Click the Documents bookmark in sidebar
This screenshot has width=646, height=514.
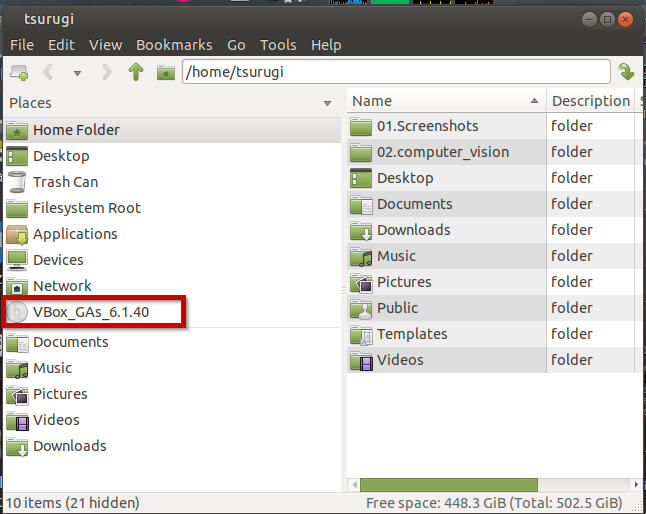point(172,342)
